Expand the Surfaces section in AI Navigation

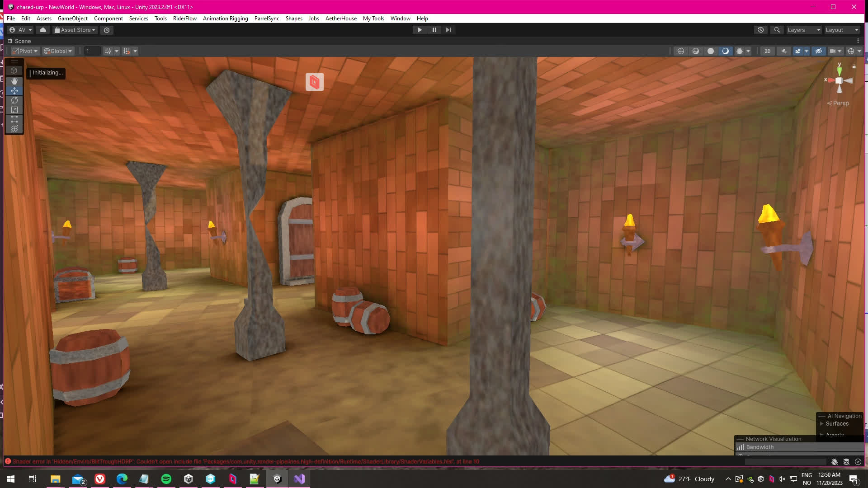821,424
